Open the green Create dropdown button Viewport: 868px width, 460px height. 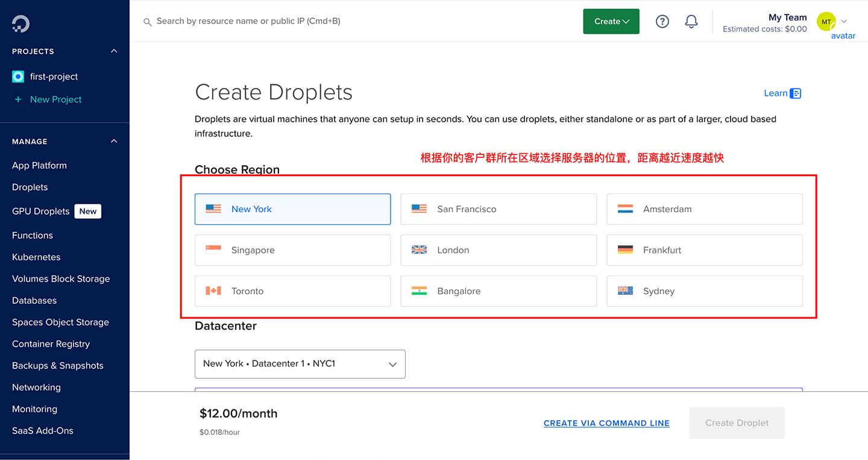(611, 22)
